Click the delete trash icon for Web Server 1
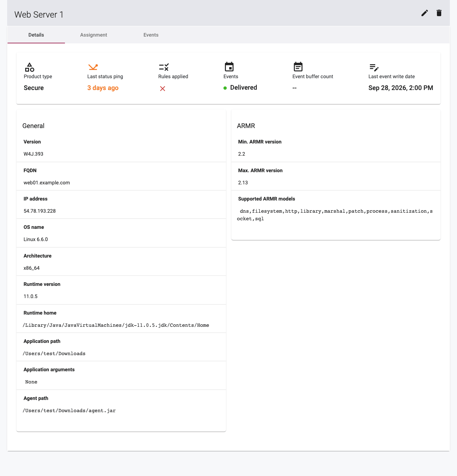Image resolution: width=457 pixels, height=476 pixels. [x=439, y=13]
